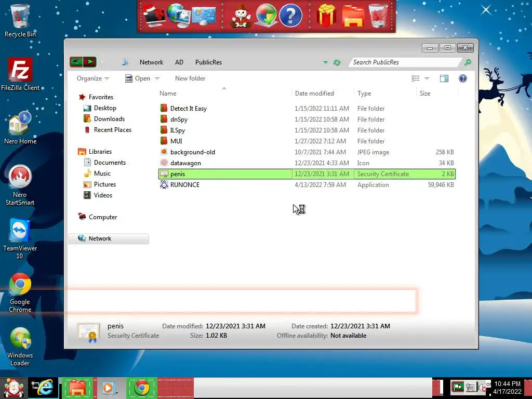Open Explorer folder taskbar button
The image size is (532, 399).
pos(77,388)
